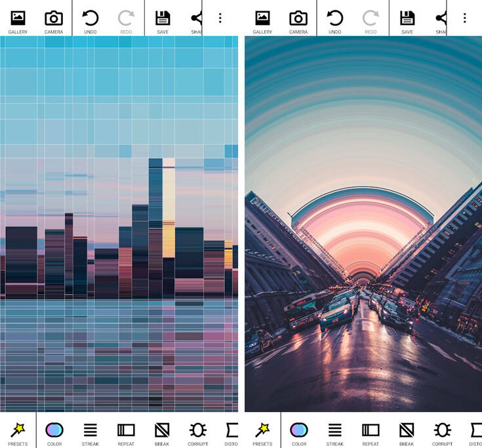This screenshot has width=482, height=448.
Task: Switch to Streak in the right screen
Action: click(x=335, y=433)
